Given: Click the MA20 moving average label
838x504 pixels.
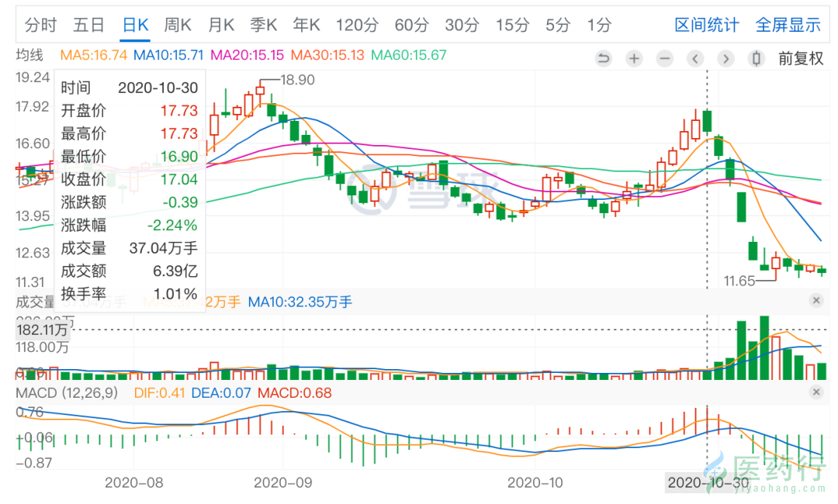Looking at the screenshot, I should pos(247,55).
